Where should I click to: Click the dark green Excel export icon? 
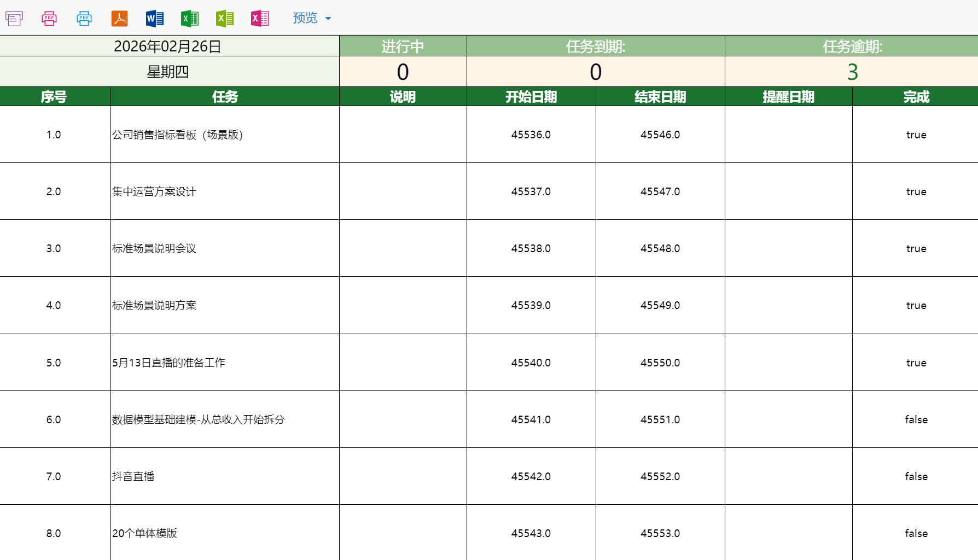click(x=189, y=19)
